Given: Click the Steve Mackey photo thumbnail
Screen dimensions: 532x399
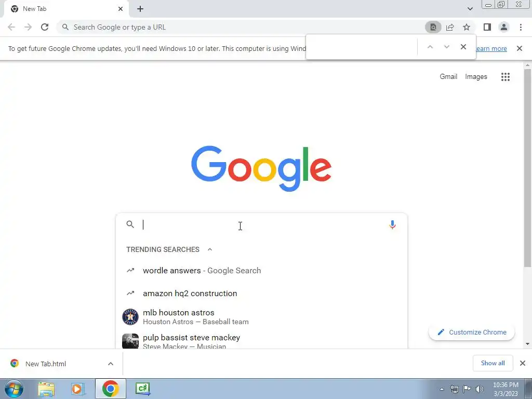Looking at the screenshot, I should coord(130,341).
